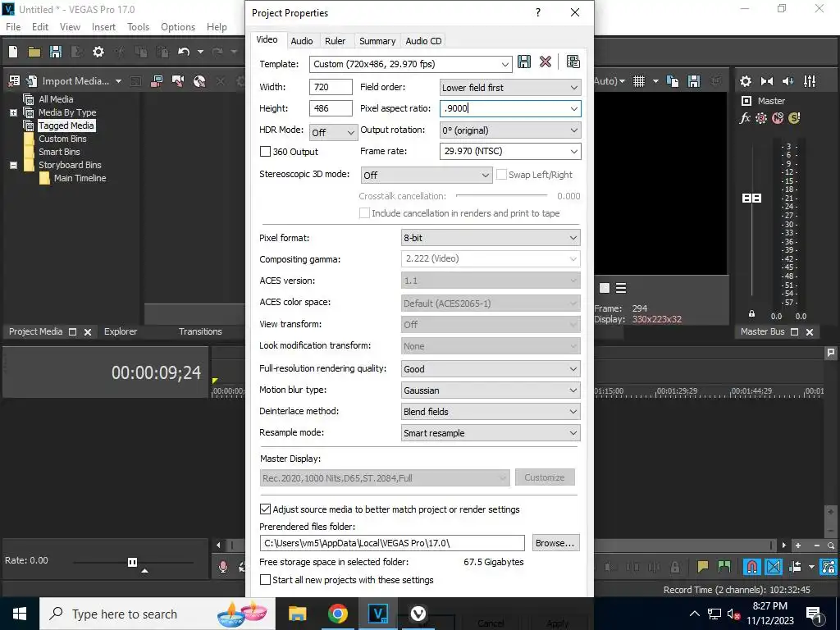Open the Transitions tab
The width and height of the screenshot is (840, 630).
coord(200,331)
